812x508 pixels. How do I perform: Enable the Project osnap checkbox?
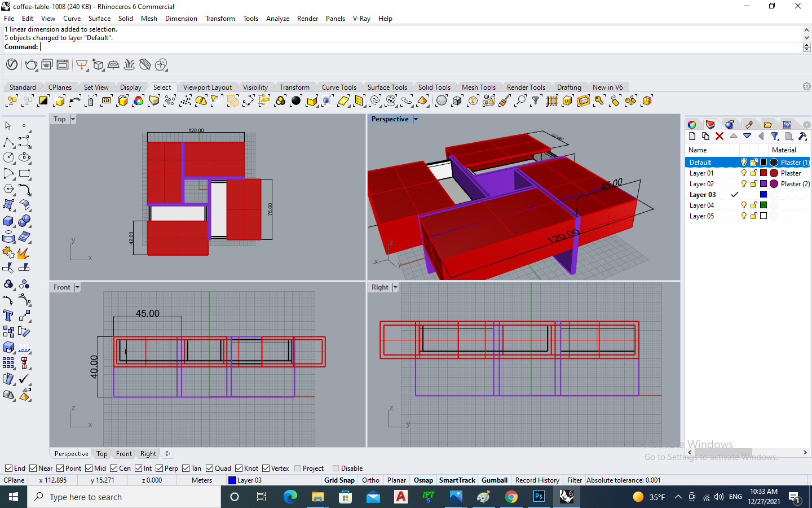(x=298, y=468)
